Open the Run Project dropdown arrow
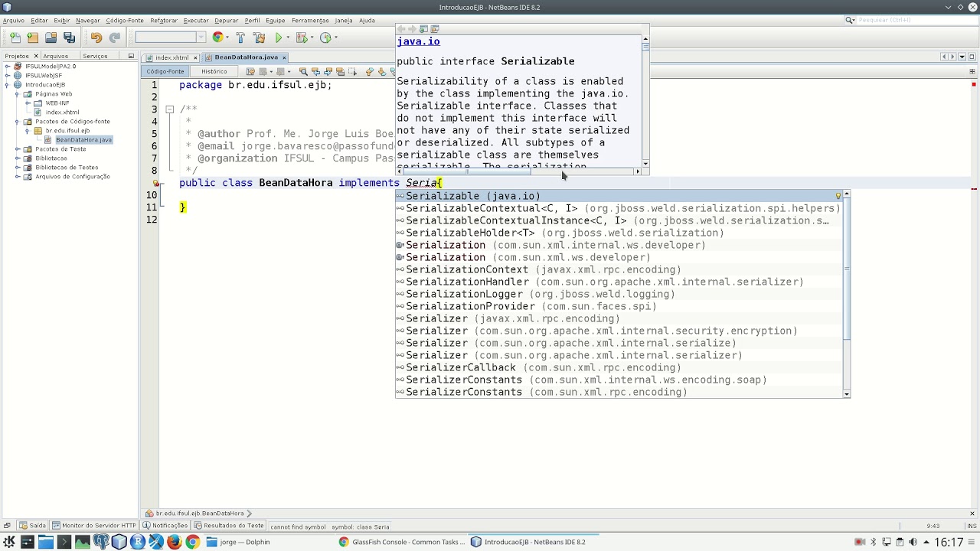This screenshot has height=551, width=980. 287,37
